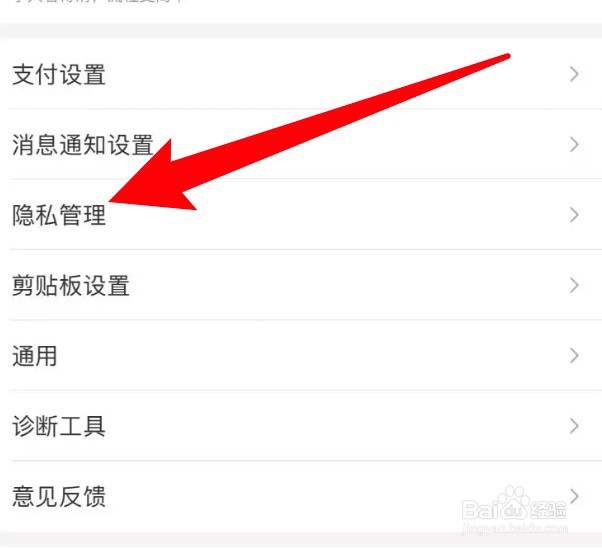Click chevron arrow beside 隐私管理
This screenshot has height=550, width=602.
[x=574, y=215]
